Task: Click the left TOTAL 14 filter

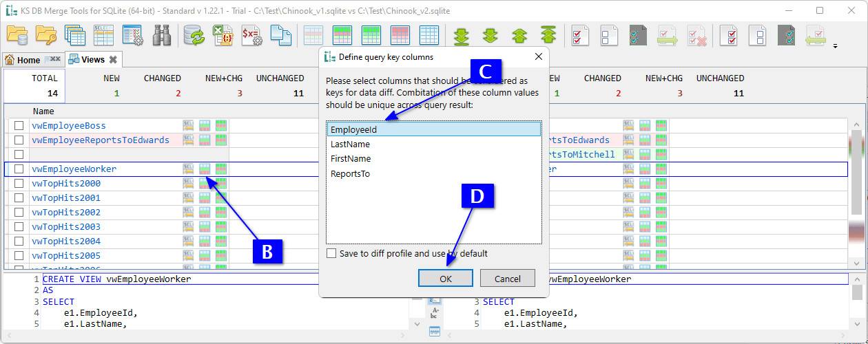Action: coord(34,85)
